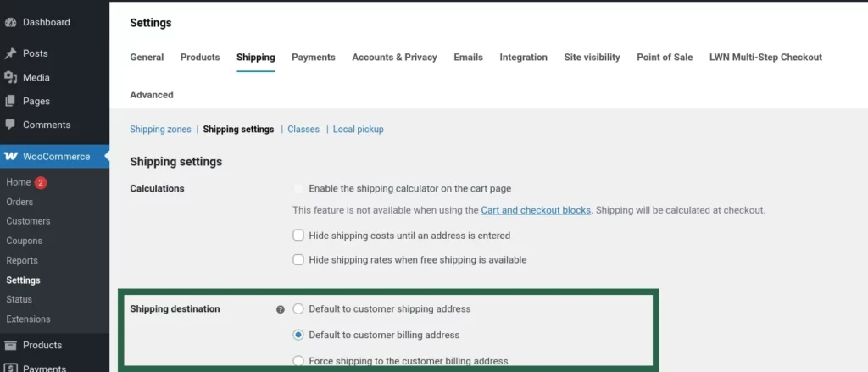Click the Posts pushpin icon
The image size is (868, 372).
click(11, 53)
